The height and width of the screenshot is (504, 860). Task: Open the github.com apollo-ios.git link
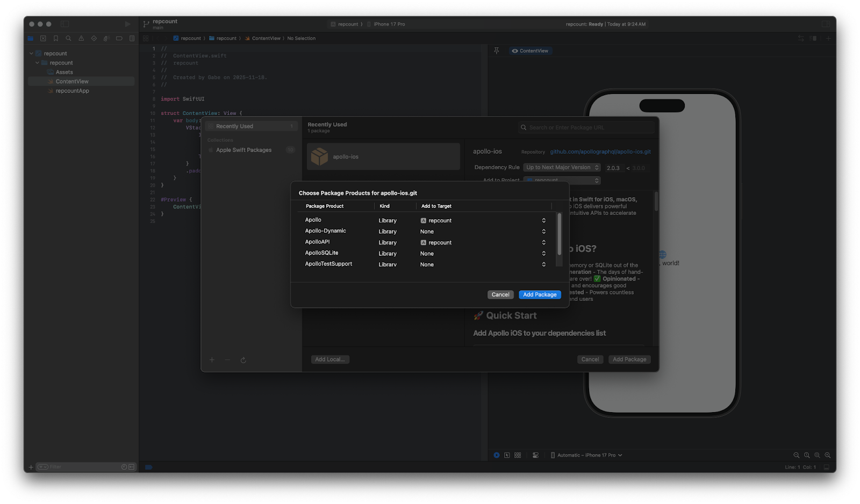[x=600, y=152]
